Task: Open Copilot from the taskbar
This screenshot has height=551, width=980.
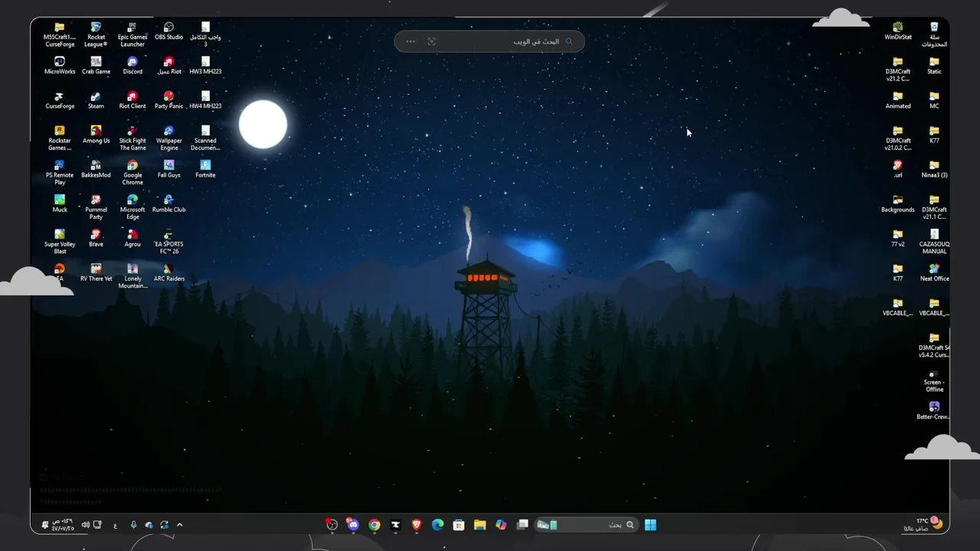Action: (x=501, y=524)
